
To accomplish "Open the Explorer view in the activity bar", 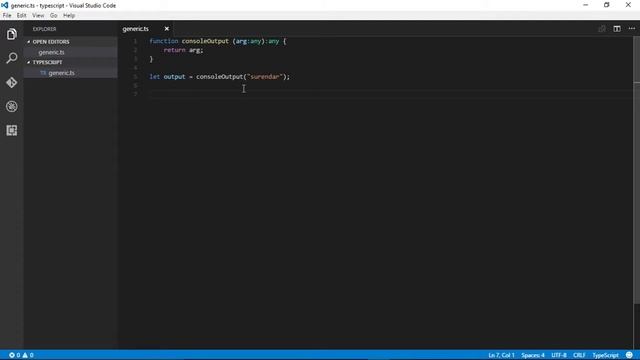I will [11, 34].
